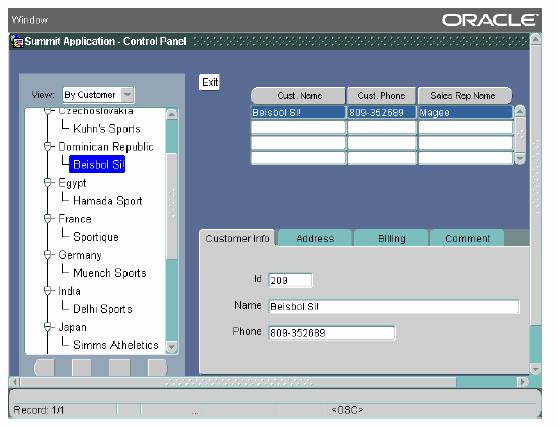Viewport: 558px width, 427px height.
Task: Click the Sales Rep Name column header
Action: click(x=465, y=96)
